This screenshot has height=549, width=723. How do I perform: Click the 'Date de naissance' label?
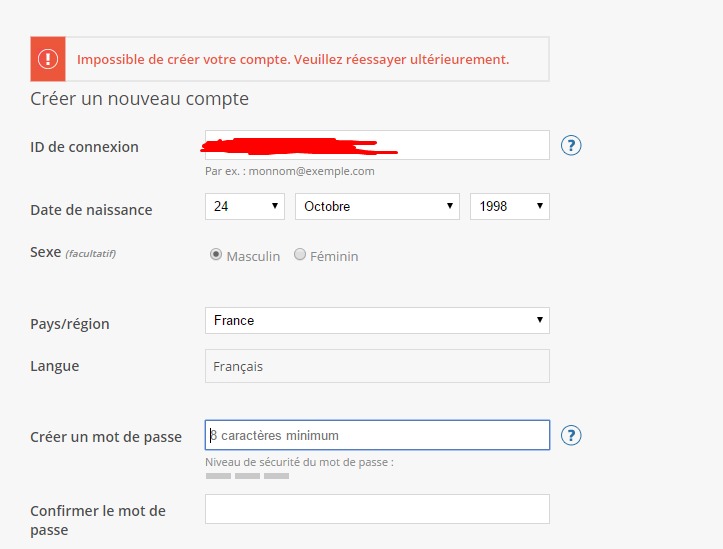tap(91, 210)
